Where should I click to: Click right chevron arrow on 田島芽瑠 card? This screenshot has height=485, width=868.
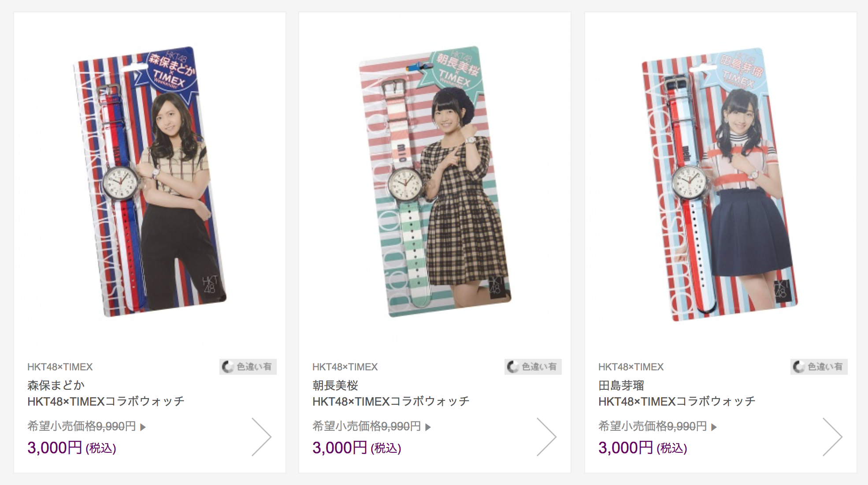[832, 437]
